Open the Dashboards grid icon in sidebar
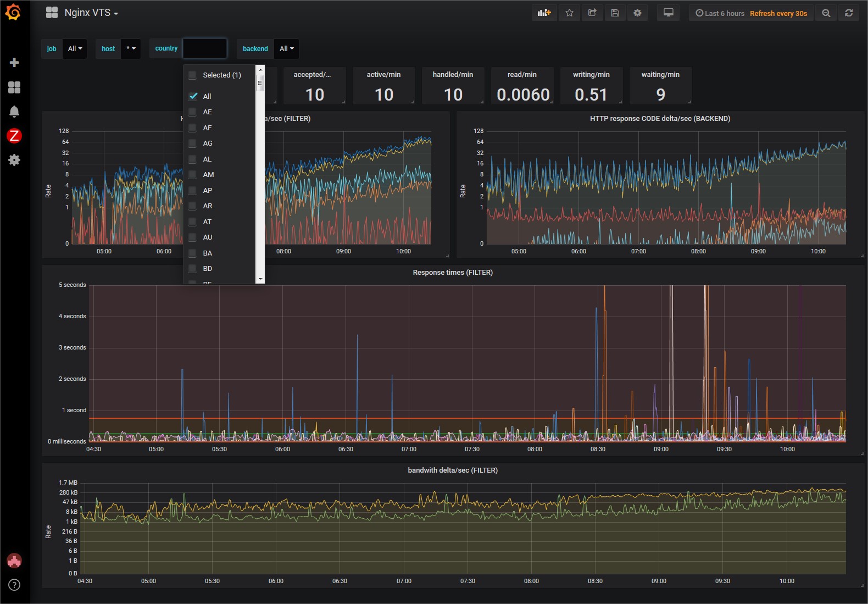The height and width of the screenshot is (604, 868). pyautogui.click(x=14, y=87)
